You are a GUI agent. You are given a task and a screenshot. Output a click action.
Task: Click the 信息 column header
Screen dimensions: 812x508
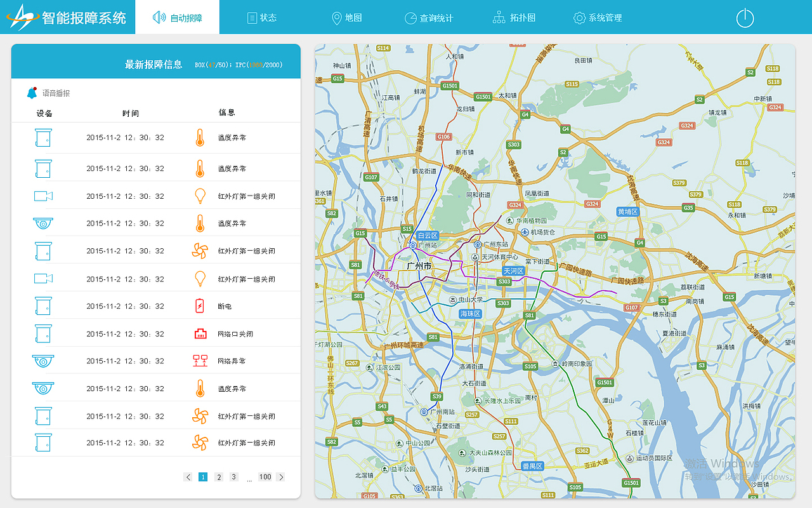[227, 112]
